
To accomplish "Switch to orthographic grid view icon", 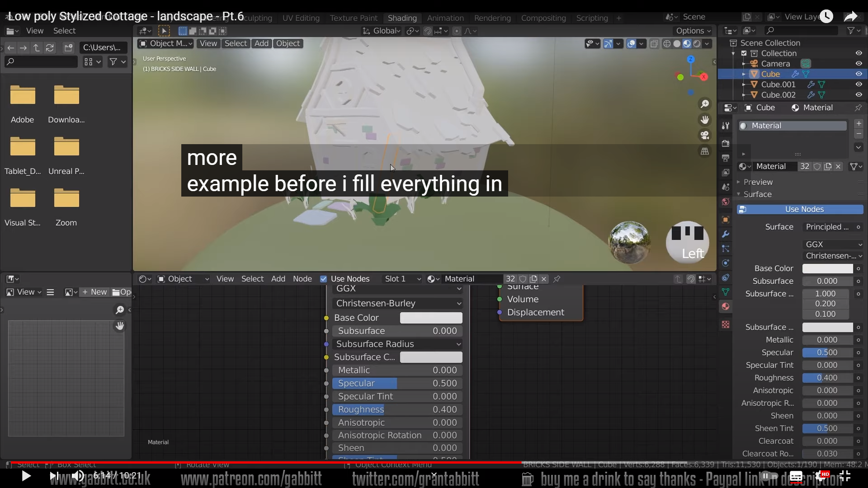I will (704, 151).
